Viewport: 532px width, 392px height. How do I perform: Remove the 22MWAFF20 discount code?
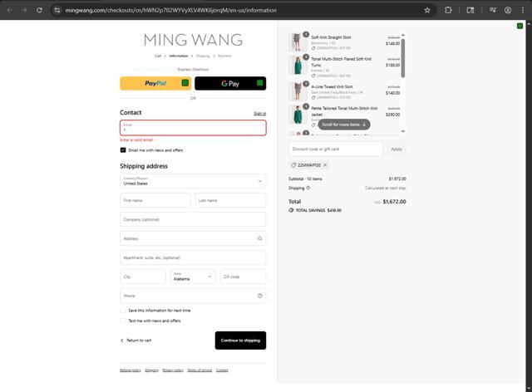pos(325,165)
